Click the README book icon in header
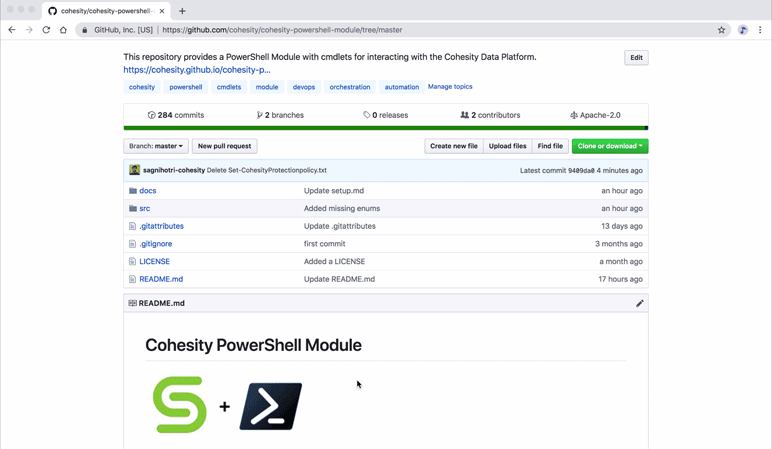This screenshot has height=449, width=772. (x=132, y=303)
